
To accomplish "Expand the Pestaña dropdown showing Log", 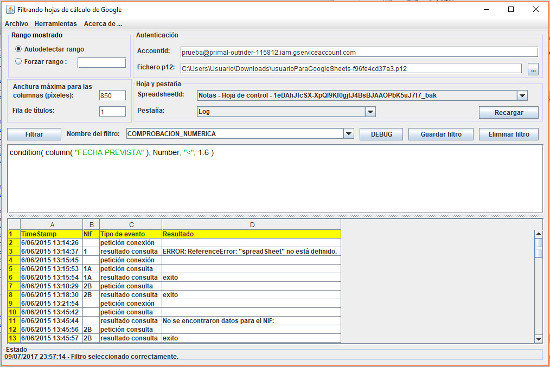I will [x=370, y=112].
